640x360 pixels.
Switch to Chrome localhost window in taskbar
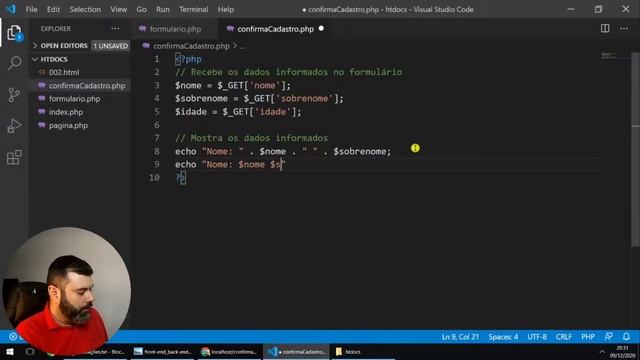point(229,351)
